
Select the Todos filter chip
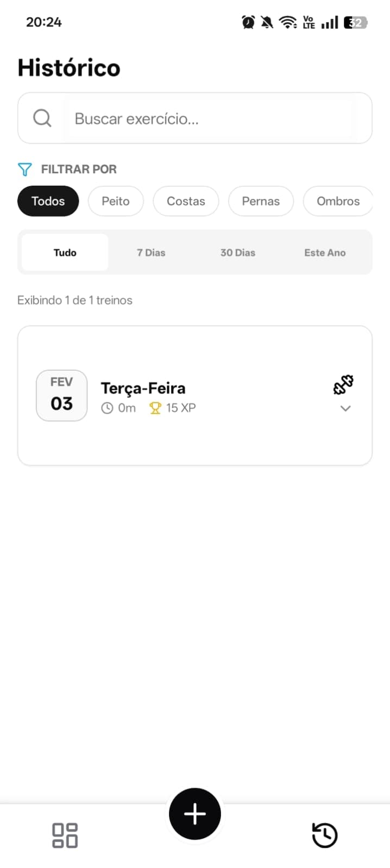48,201
